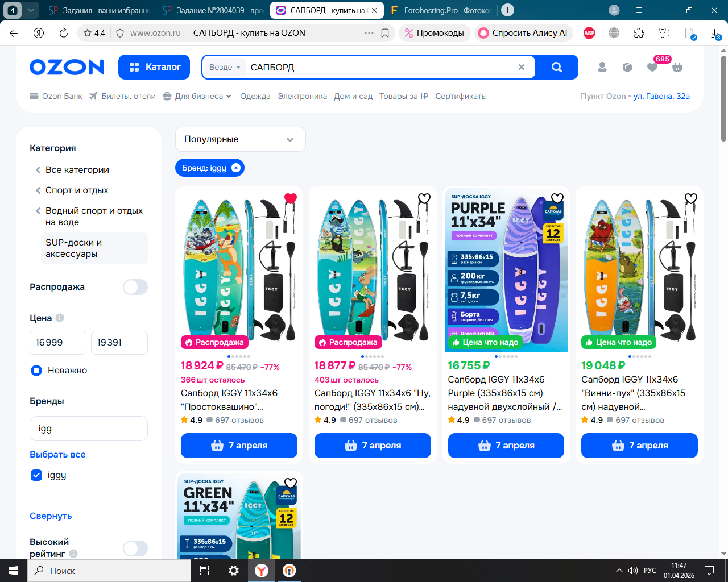The width and height of the screenshot is (728, 582).
Task: Open a new browser tab
Action: [x=508, y=10]
